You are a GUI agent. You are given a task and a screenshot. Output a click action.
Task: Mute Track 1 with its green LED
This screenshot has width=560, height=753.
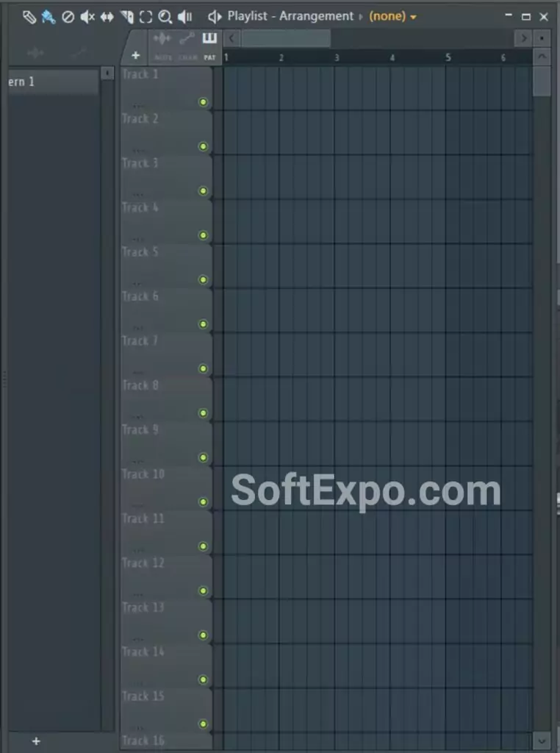(x=203, y=101)
